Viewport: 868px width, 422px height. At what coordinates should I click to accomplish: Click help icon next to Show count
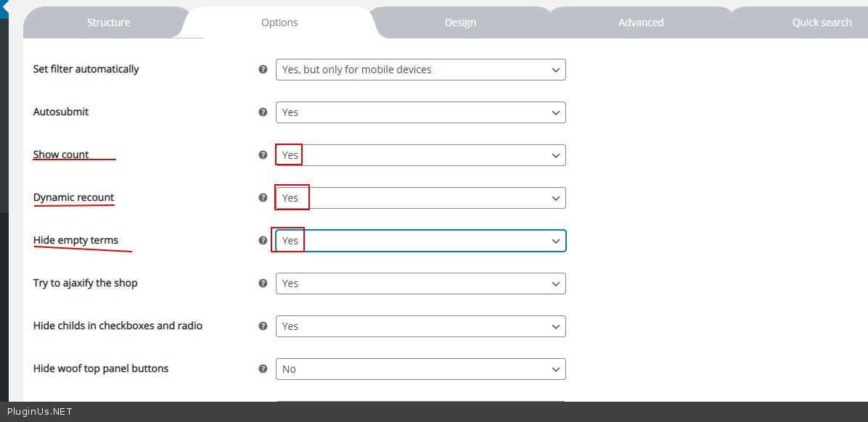[x=263, y=155]
